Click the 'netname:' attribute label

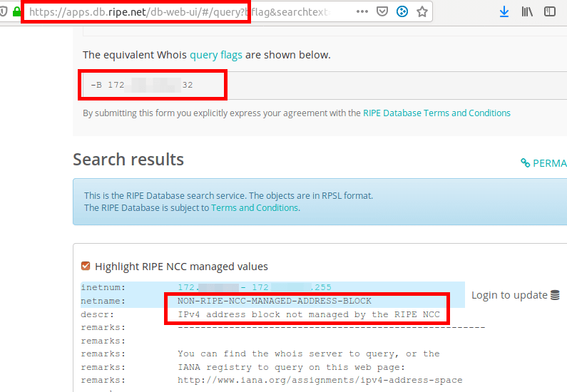coord(103,301)
